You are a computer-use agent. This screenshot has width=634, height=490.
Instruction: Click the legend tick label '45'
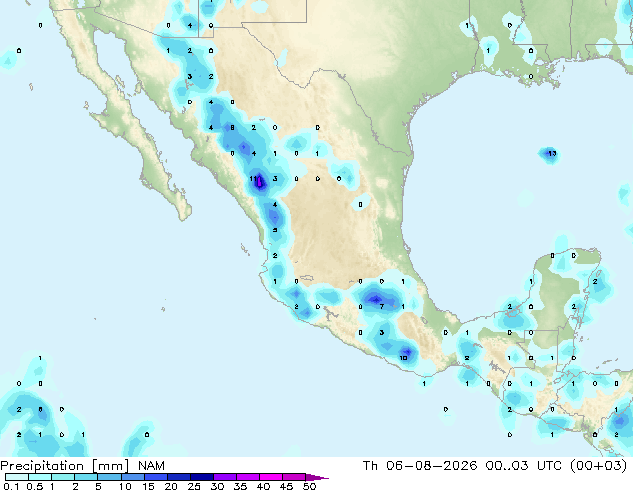[x=286, y=486]
